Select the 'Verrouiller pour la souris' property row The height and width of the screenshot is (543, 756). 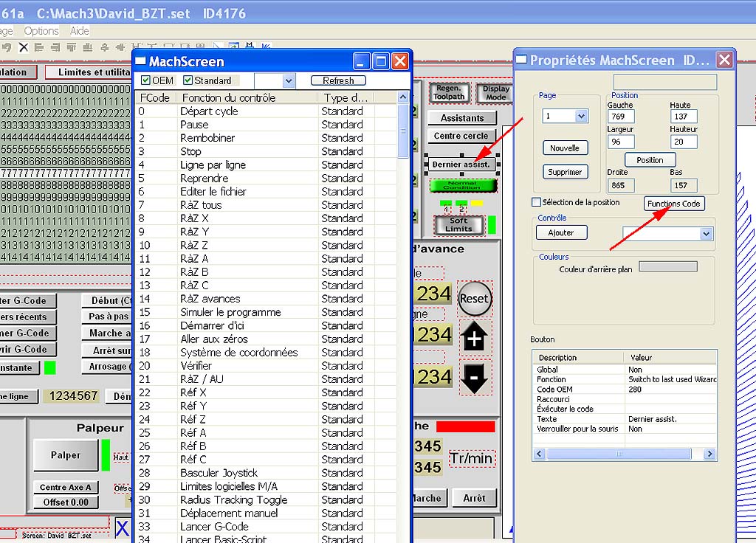point(625,429)
